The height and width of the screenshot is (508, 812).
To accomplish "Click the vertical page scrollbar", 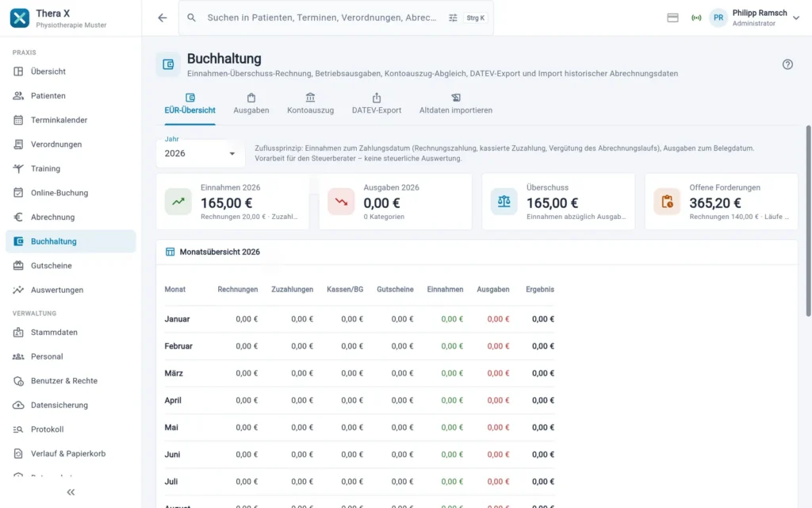I will [x=808, y=221].
